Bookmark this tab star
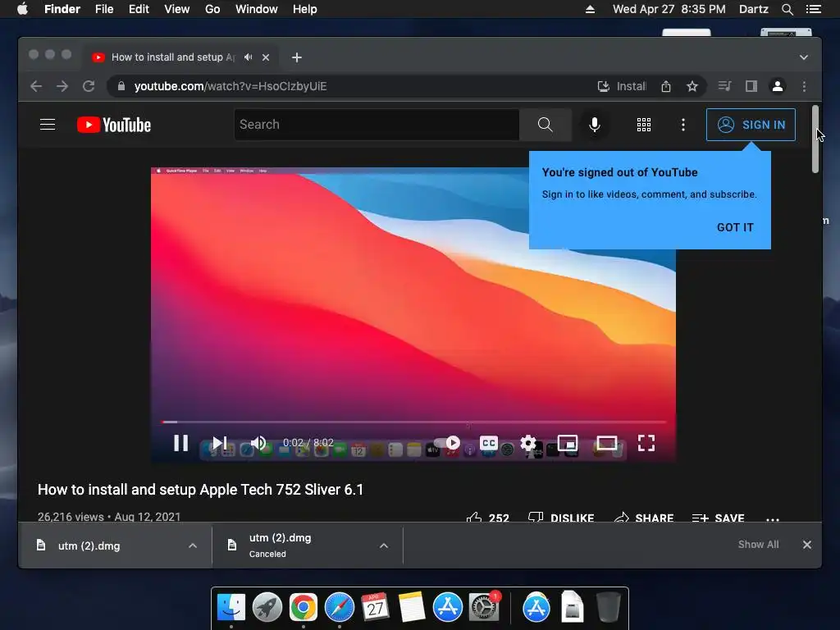840x630 pixels. pos(692,86)
